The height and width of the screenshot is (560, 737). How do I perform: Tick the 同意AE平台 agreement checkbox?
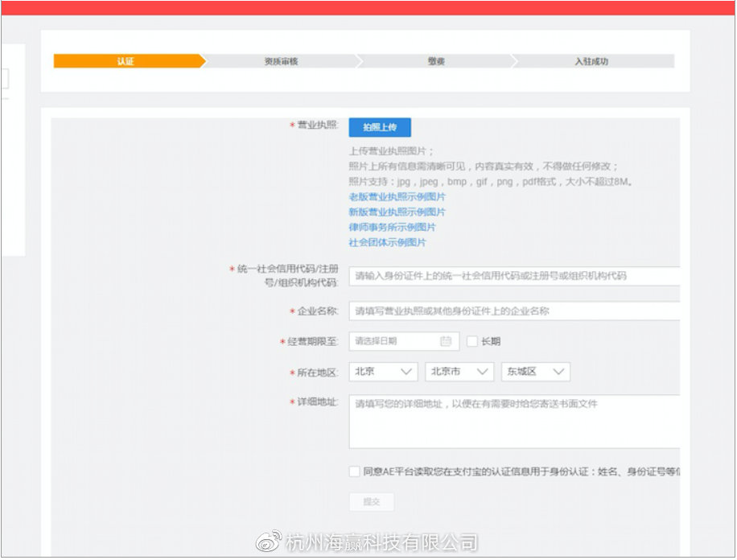(x=355, y=471)
